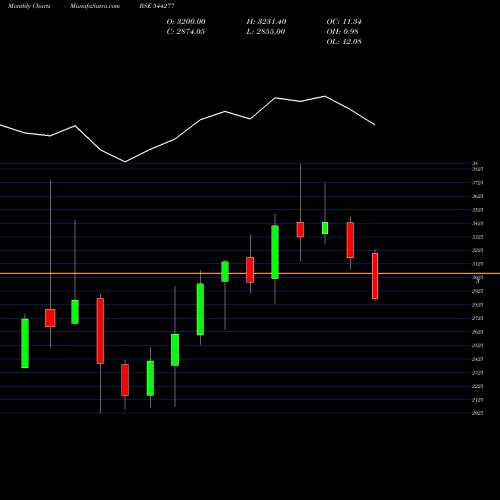
Task: Click the 2225 price axis label
Action: [x=478, y=386]
